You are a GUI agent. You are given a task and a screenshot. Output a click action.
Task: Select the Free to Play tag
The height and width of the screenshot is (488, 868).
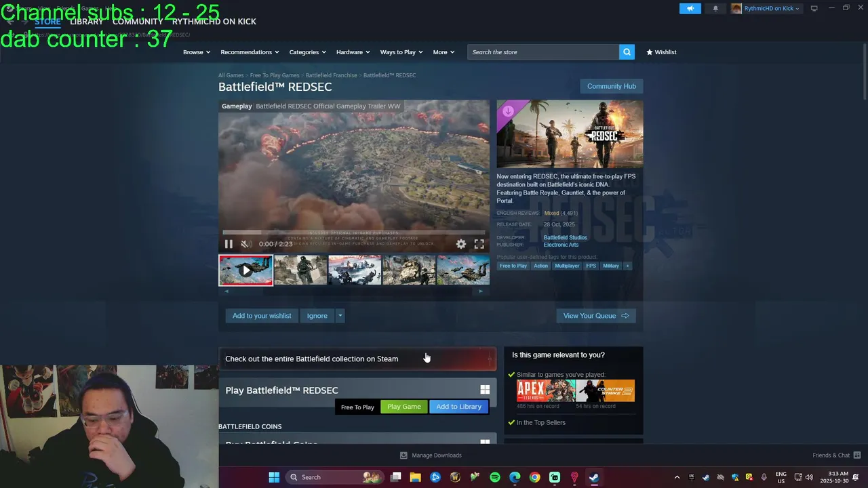(513, 266)
